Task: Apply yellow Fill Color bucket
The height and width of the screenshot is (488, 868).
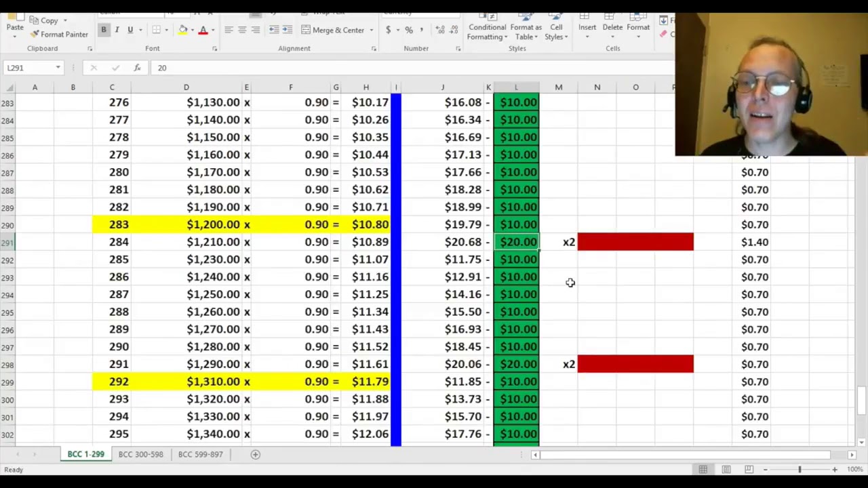Action: (183, 30)
